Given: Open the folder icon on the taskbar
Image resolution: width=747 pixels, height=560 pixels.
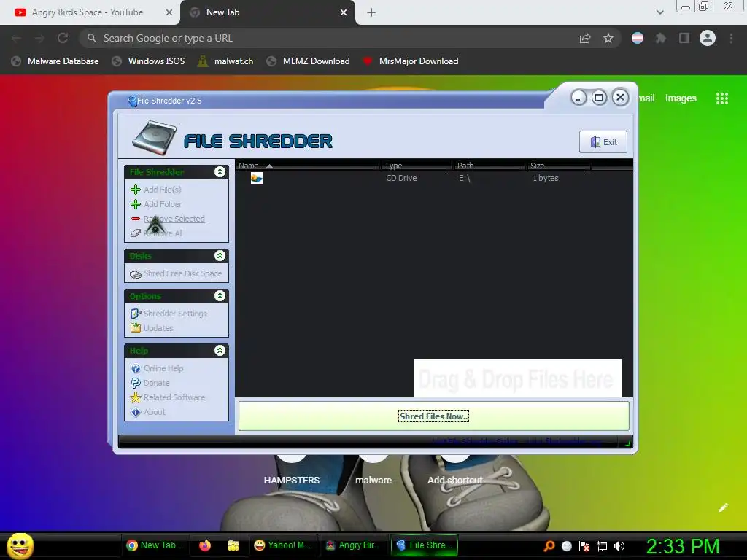Looking at the screenshot, I should click(233, 545).
